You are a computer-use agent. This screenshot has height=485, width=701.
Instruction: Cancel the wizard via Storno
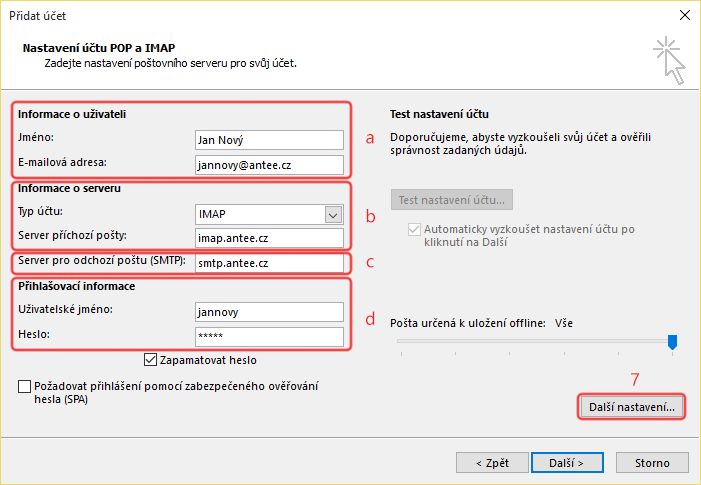(652, 463)
